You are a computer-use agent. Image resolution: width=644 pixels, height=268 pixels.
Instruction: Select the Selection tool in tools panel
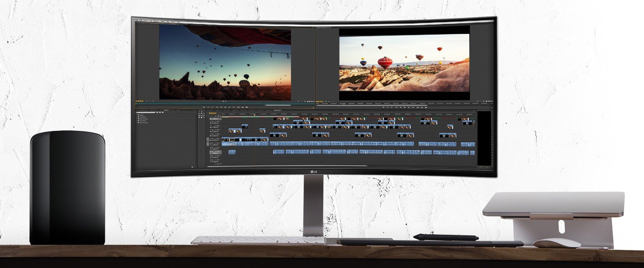click(199, 111)
